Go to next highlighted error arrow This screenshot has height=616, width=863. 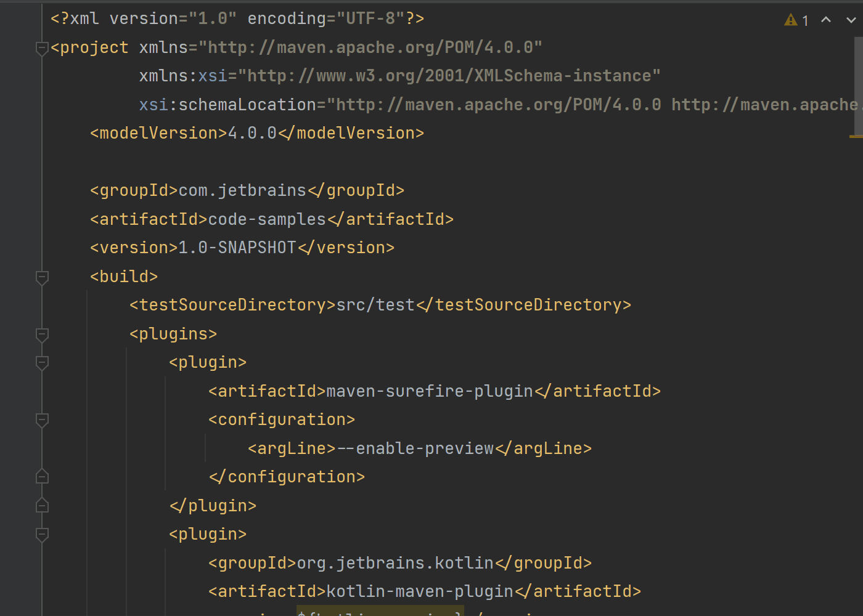coord(851,20)
